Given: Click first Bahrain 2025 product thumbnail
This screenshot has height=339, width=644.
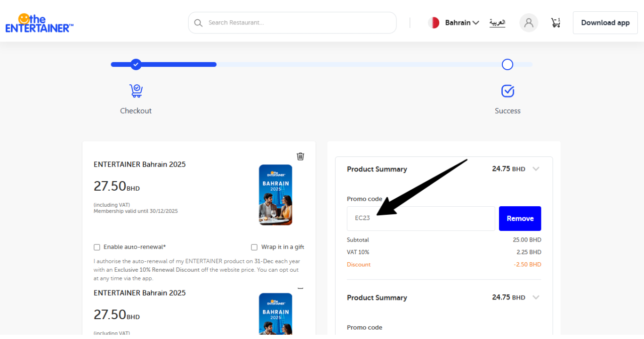Looking at the screenshot, I should (x=276, y=195).
